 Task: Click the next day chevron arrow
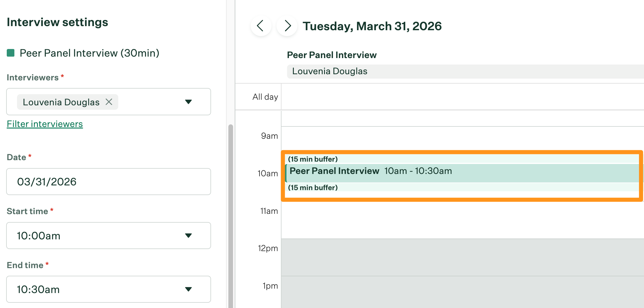286,26
